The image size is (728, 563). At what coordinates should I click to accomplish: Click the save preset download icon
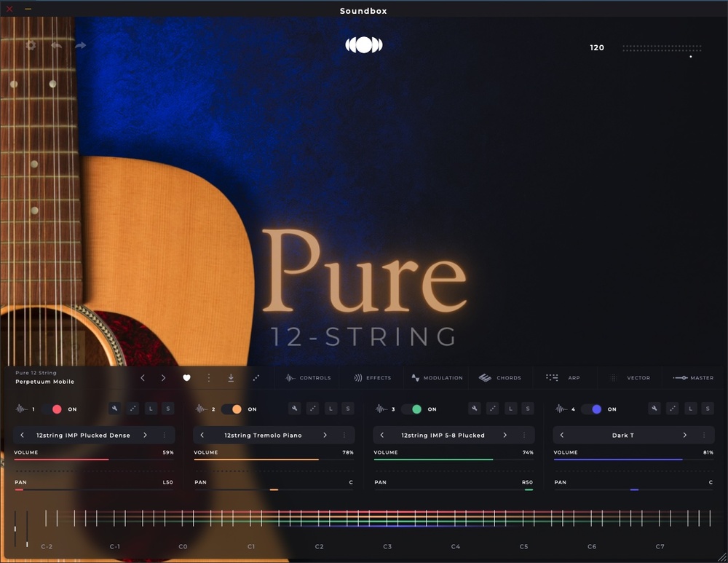click(x=231, y=378)
